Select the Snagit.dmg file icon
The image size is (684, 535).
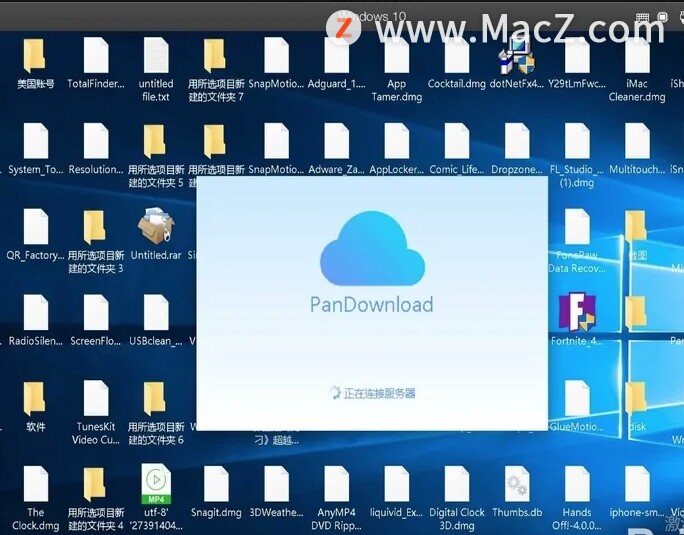(216, 484)
